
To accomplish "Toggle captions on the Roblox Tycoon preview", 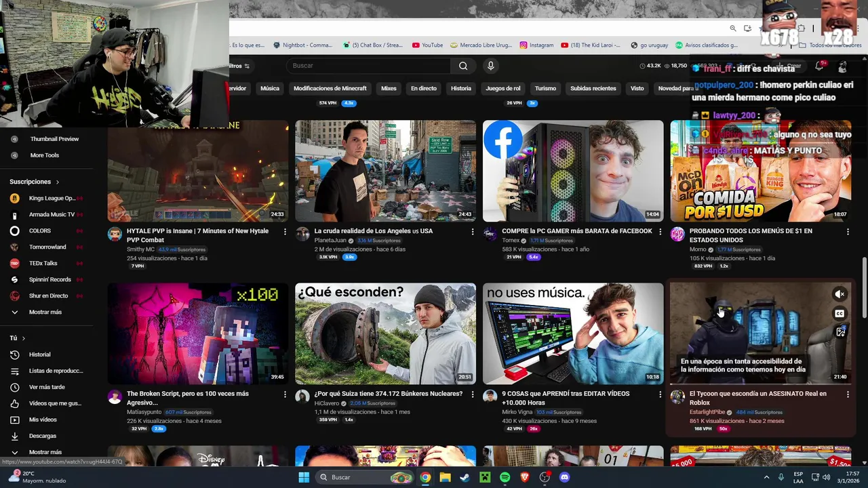I will 840,313.
